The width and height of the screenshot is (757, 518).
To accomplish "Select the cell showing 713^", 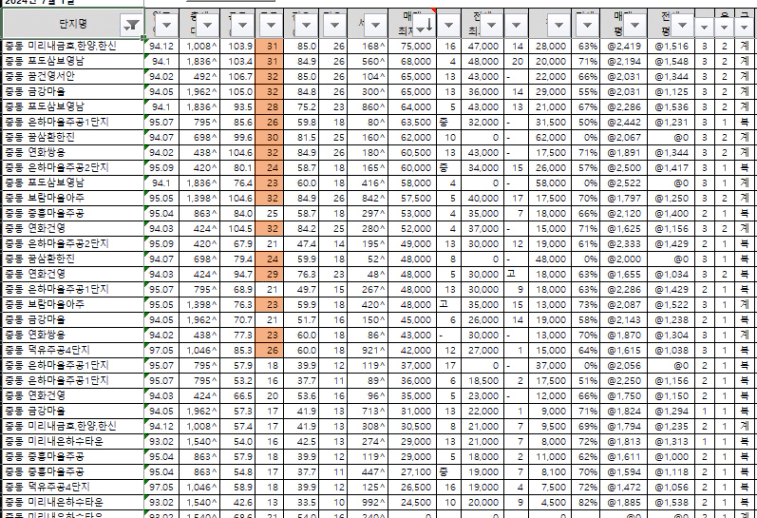I will [367, 411].
